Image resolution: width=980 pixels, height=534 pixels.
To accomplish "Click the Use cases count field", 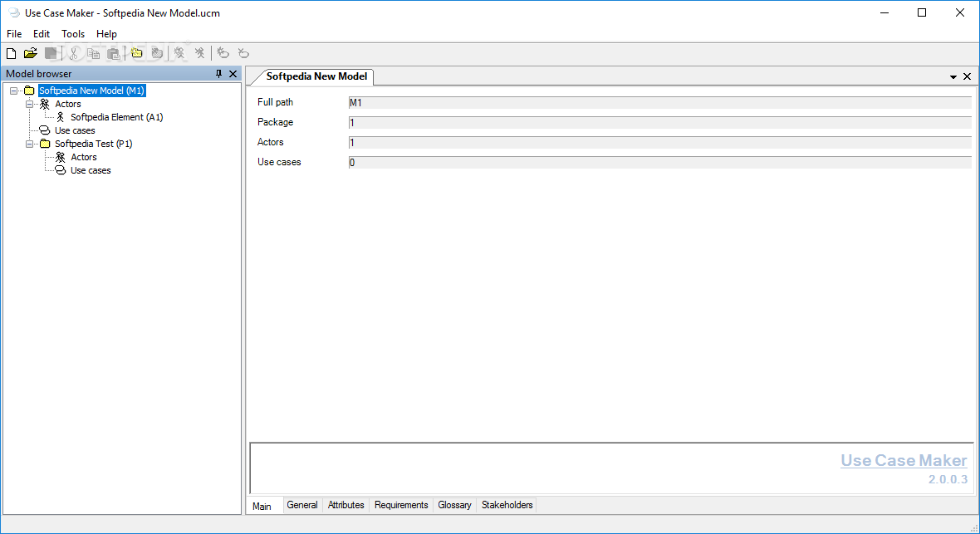I will tap(660, 163).
